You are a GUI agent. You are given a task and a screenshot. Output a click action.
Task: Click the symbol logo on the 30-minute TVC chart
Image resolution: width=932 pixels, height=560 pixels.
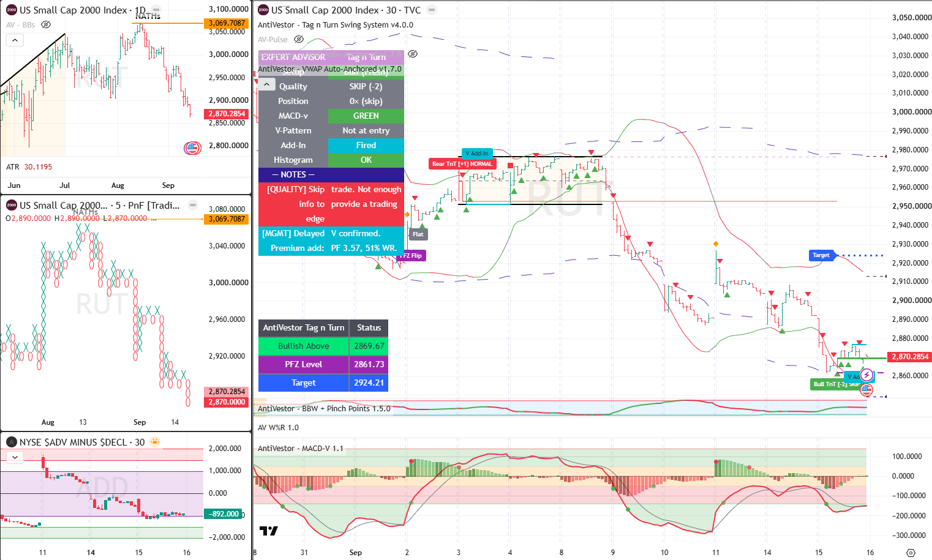click(x=263, y=10)
